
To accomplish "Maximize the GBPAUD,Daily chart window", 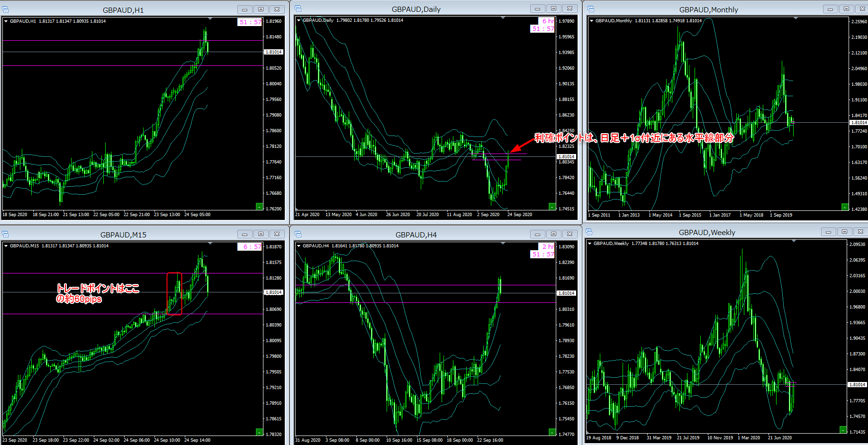I will point(553,9).
